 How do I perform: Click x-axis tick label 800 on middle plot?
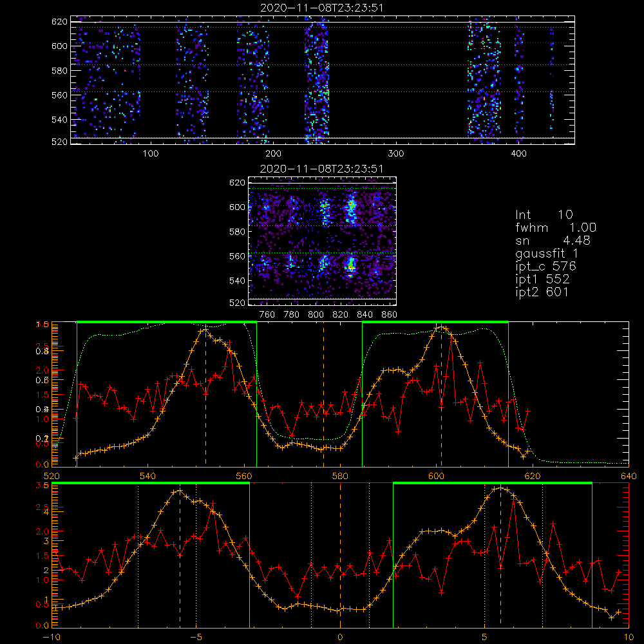pyautogui.click(x=316, y=315)
